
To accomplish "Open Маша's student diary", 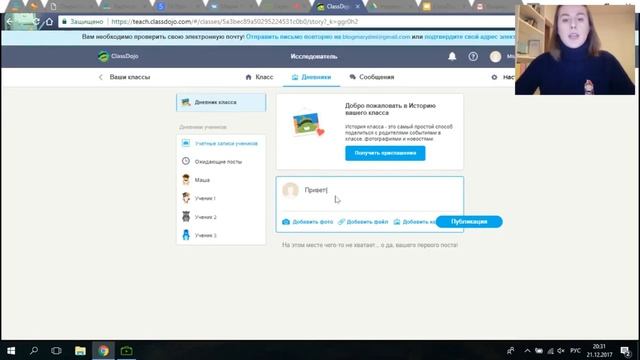I will (221, 180).
